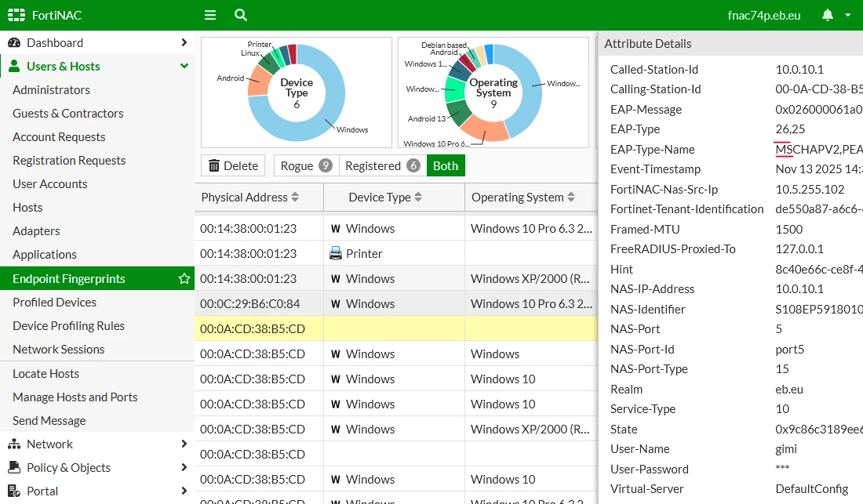This screenshot has height=504, width=863.
Task: Click the Network topology icon
Action: tap(14, 444)
